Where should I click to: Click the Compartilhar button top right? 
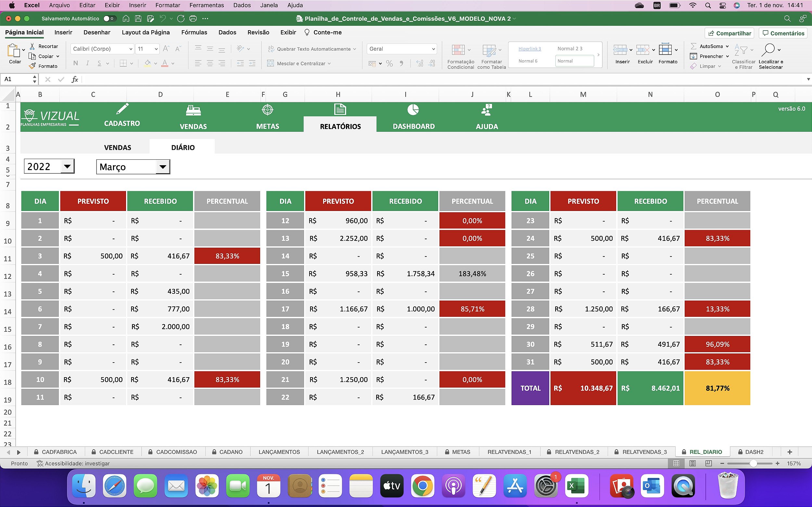(x=730, y=33)
